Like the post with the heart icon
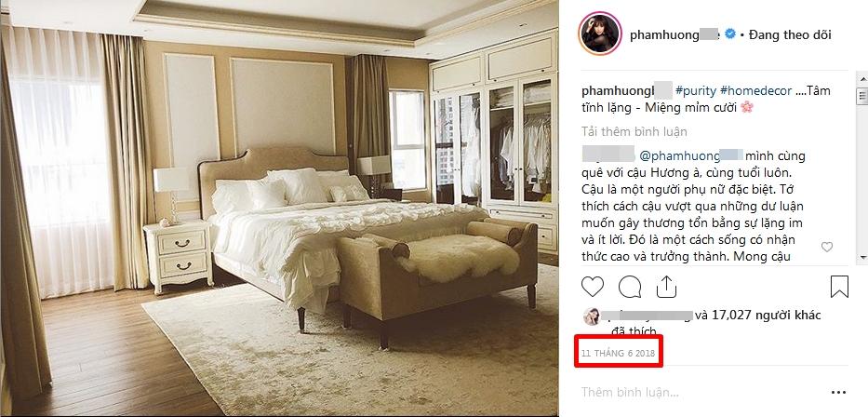Viewport: 868px width, 417px height. (593, 287)
